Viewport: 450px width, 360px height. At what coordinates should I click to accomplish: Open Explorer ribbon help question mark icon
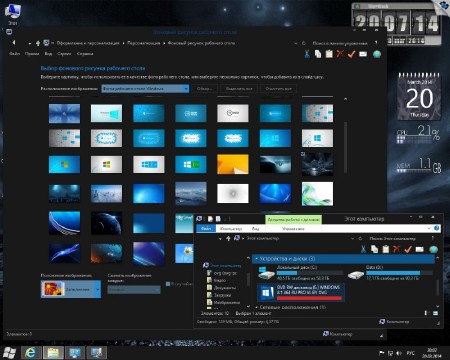click(x=437, y=228)
